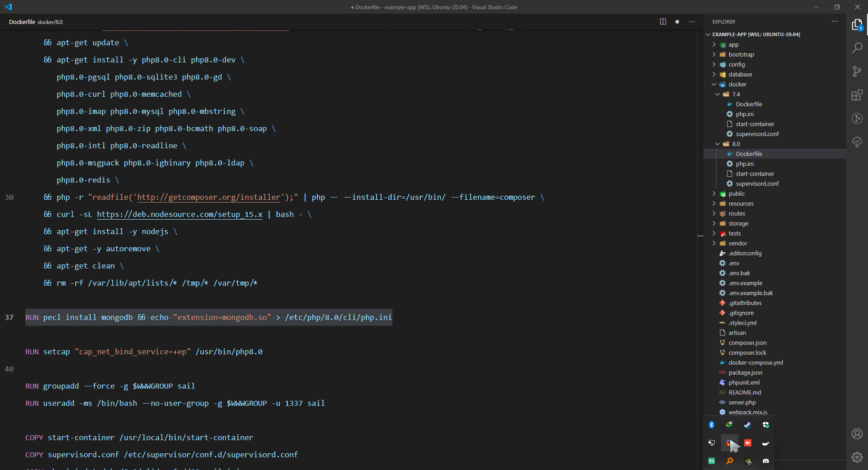
Task: Open the Accounts menu icon
Action: tap(857, 434)
